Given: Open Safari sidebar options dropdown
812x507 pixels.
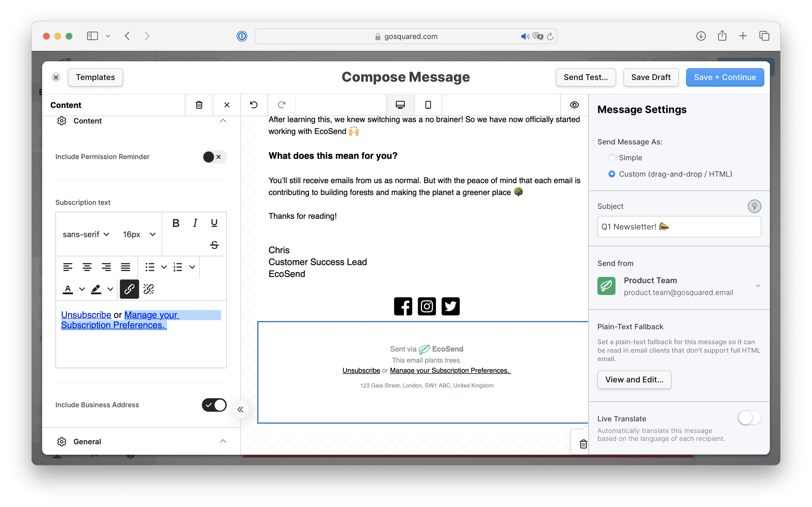Looking at the screenshot, I should pos(108,36).
